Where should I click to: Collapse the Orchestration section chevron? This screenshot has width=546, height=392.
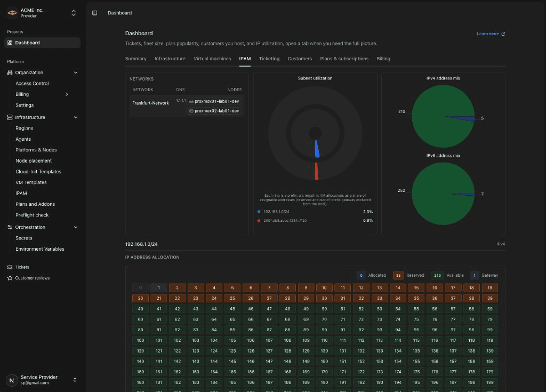pos(76,227)
